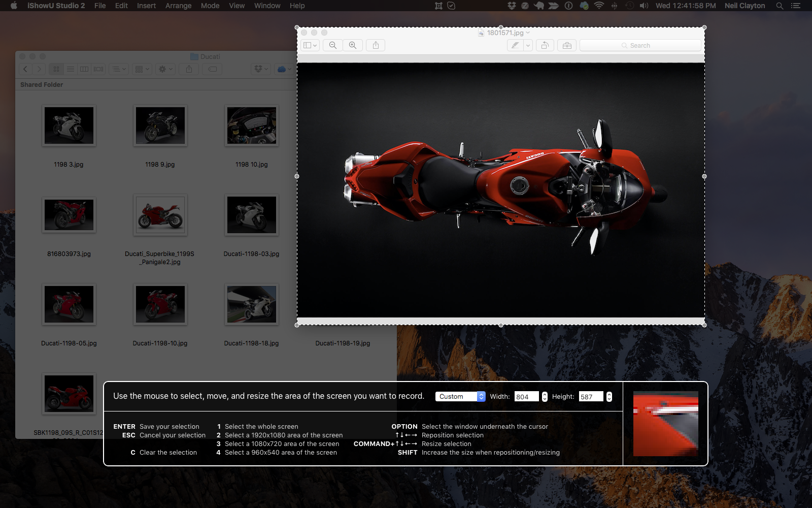Viewport: 812px width, 508px height.
Task: Switch Finder to icon grid view
Action: tap(56, 69)
